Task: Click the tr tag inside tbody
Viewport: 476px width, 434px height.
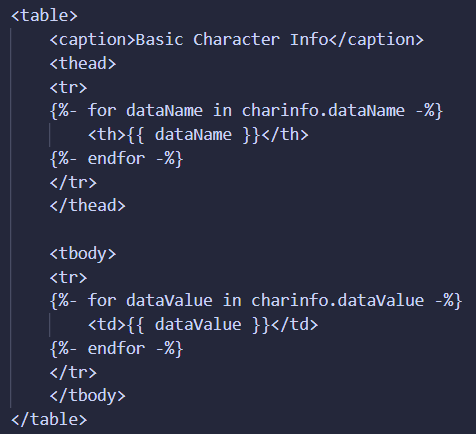Action: coord(68,277)
